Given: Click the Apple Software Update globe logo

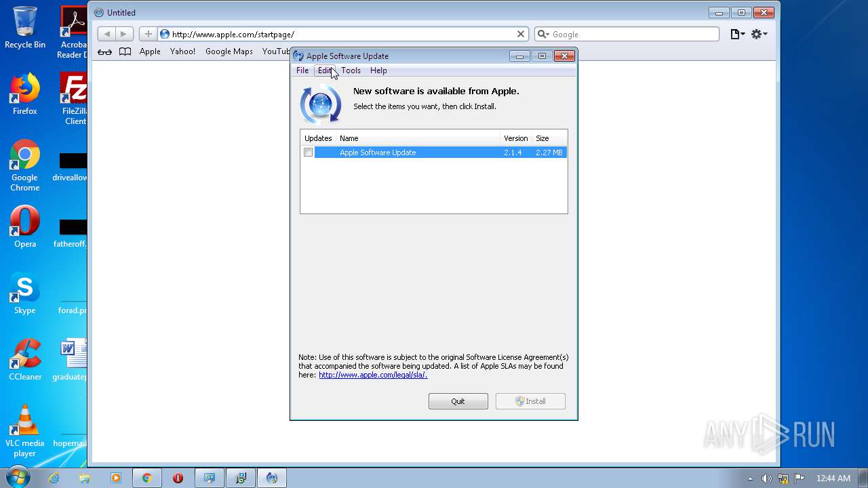Looking at the screenshot, I should (x=320, y=105).
